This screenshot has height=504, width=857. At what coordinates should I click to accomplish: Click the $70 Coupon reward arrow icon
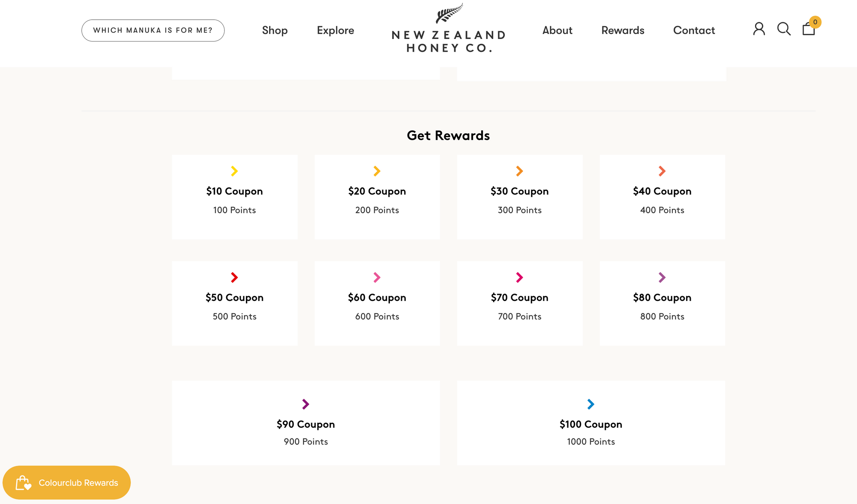pos(519,277)
